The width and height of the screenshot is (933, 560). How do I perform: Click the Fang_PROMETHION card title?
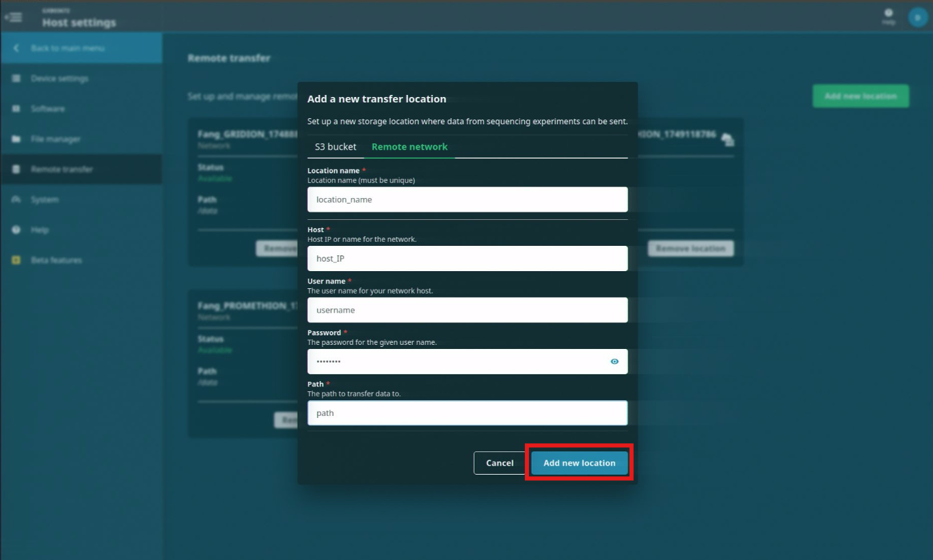tap(247, 306)
